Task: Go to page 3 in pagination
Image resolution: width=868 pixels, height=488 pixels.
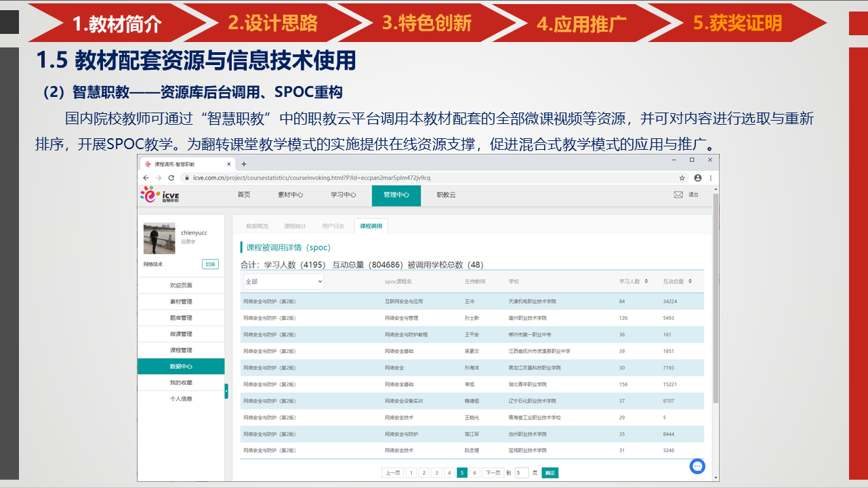Action: pos(436,473)
